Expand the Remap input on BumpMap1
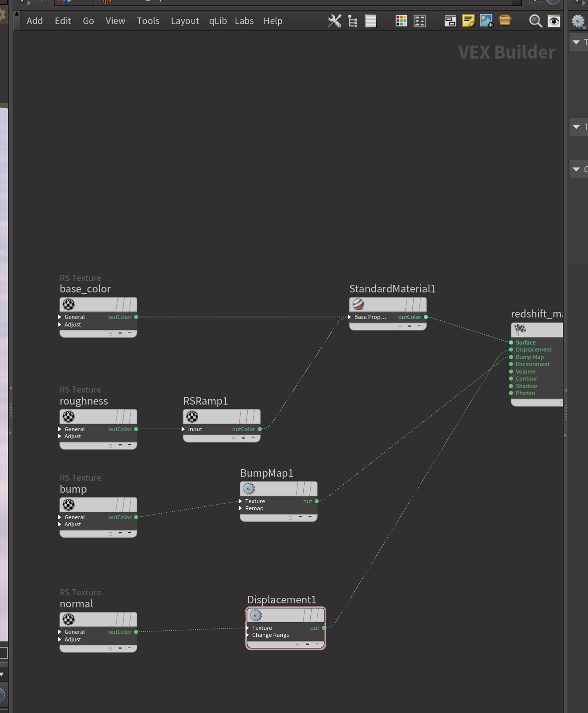 click(252, 508)
